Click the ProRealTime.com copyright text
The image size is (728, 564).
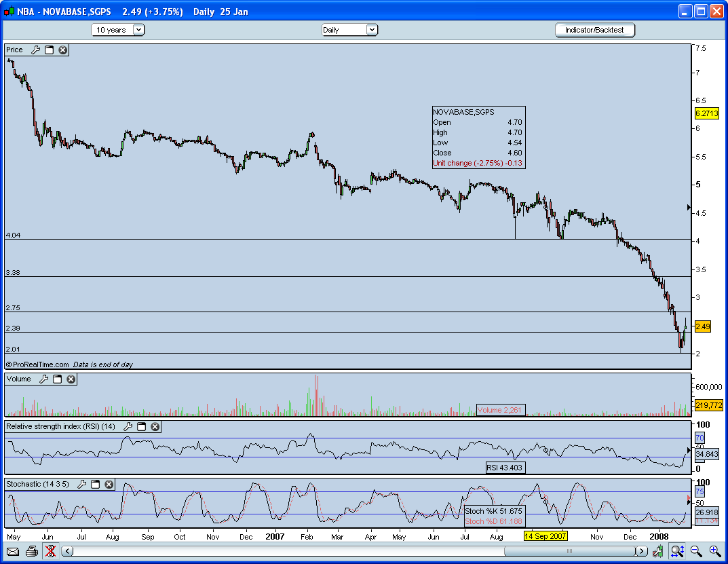pos(37,364)
